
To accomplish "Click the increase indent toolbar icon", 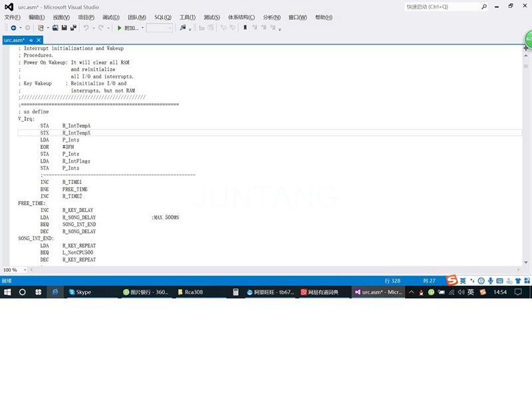I will [x=211, y=28].
